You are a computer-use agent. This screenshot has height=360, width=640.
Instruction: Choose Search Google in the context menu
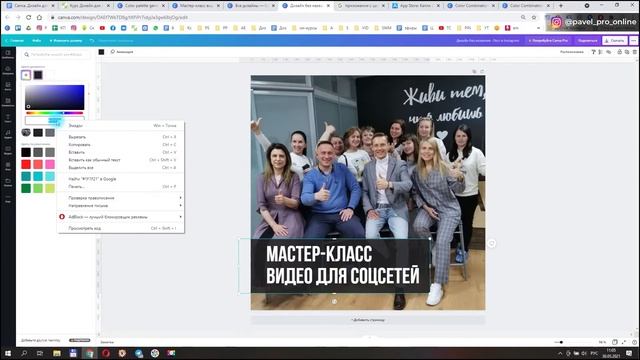tap(121, 179)
